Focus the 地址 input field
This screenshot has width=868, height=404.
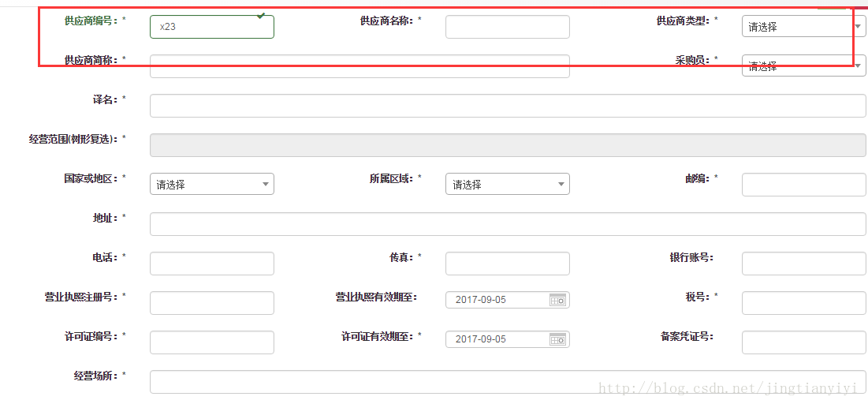[509, 224]
